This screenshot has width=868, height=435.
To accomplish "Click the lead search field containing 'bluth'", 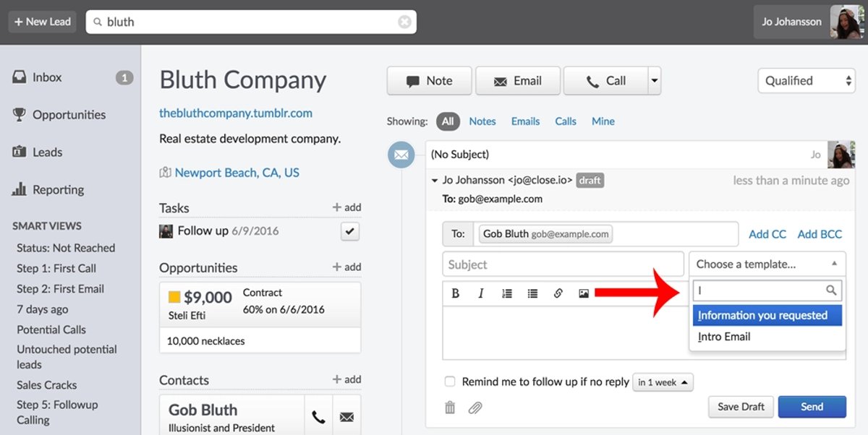I will click(251, 22).
